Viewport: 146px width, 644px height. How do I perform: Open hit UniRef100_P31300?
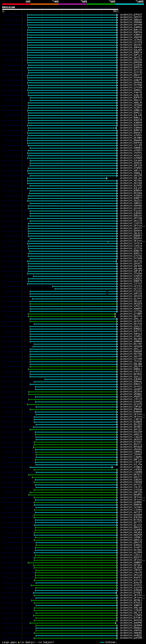(131, 291)
